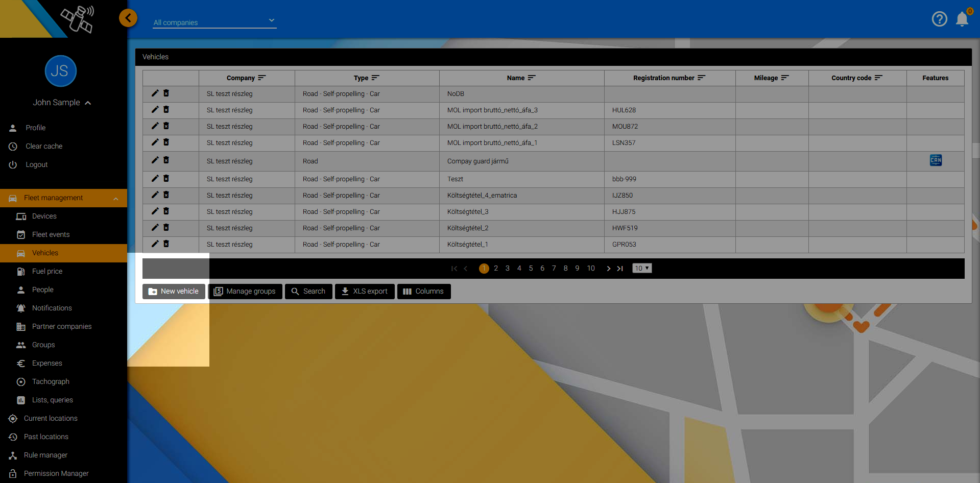
Task: Export the vehicle list to XLS
Action: pos(365,291)
